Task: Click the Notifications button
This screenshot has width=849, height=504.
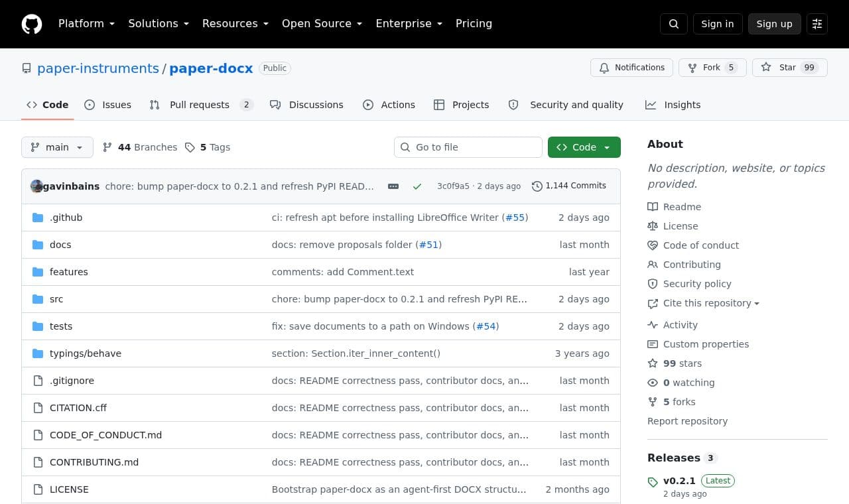Action: [632, 68]
